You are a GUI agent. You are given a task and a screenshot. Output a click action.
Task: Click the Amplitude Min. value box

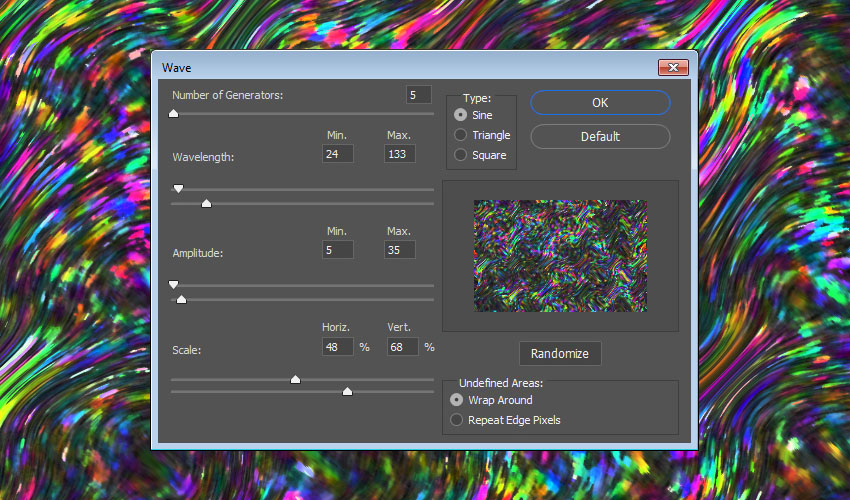[338, 250]
